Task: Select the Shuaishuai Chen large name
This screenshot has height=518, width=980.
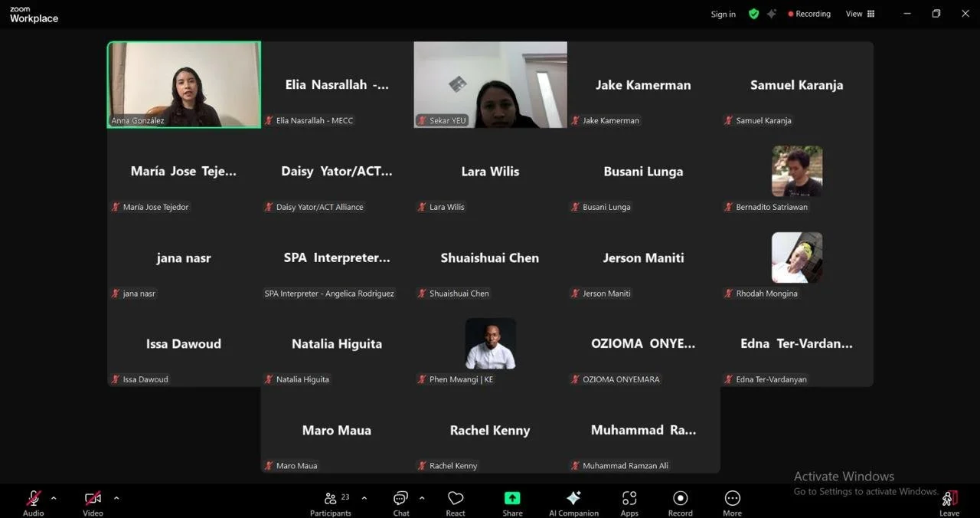Action: click(x=490, y=258)
